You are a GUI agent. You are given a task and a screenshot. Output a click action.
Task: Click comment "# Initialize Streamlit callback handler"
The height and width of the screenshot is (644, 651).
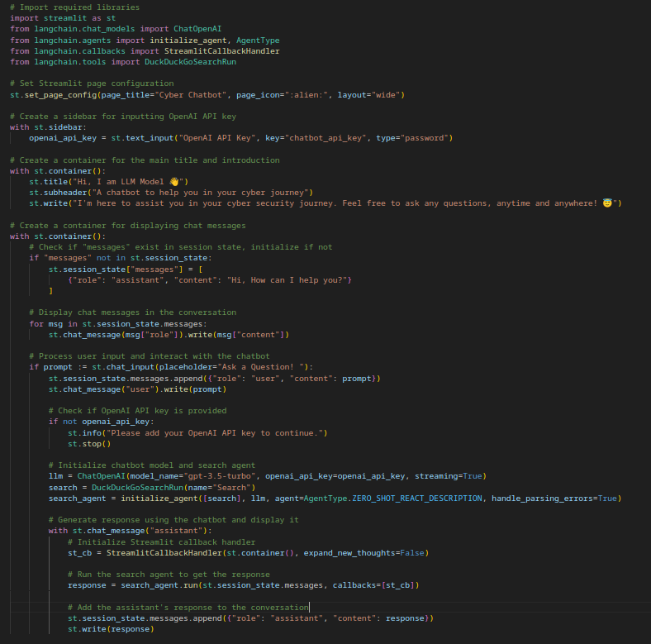pyautogui.click(x=161, y=542)
